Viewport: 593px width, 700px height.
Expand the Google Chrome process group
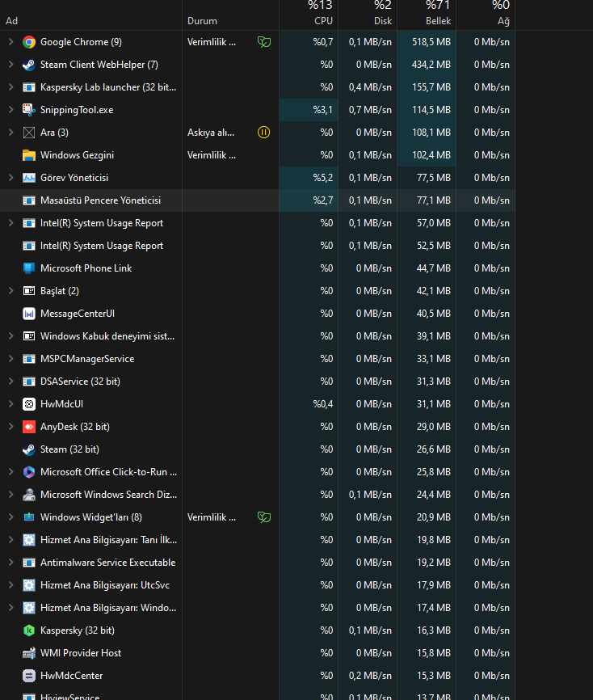11,42
